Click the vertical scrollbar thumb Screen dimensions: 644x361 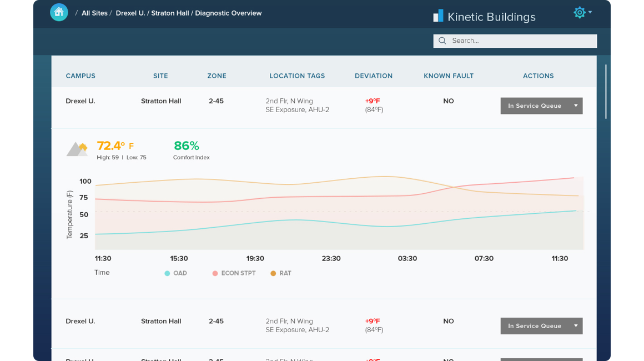pyautogui.click(x=606, y=92)
